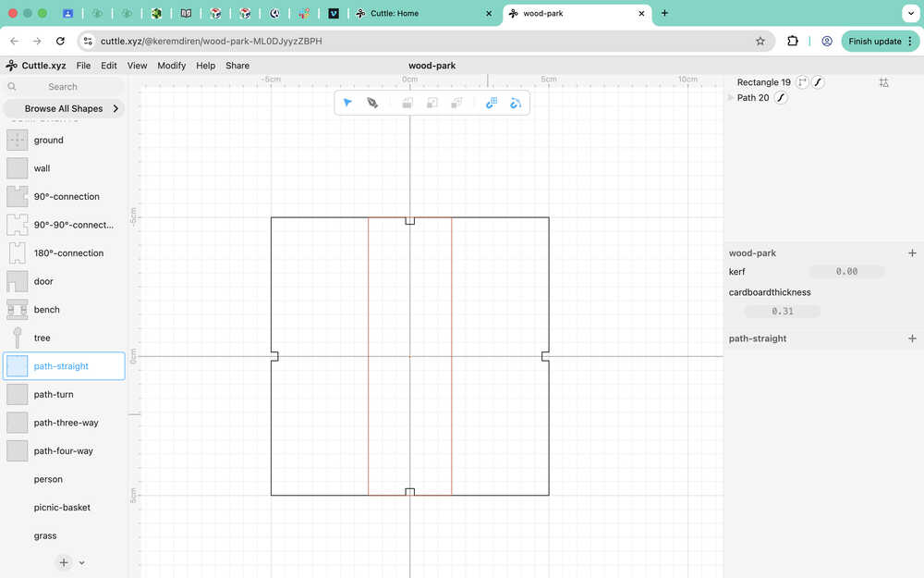Click the stroke icon beside Path 20
Screen dimensions: 924x578
click(x=781, y=98)
